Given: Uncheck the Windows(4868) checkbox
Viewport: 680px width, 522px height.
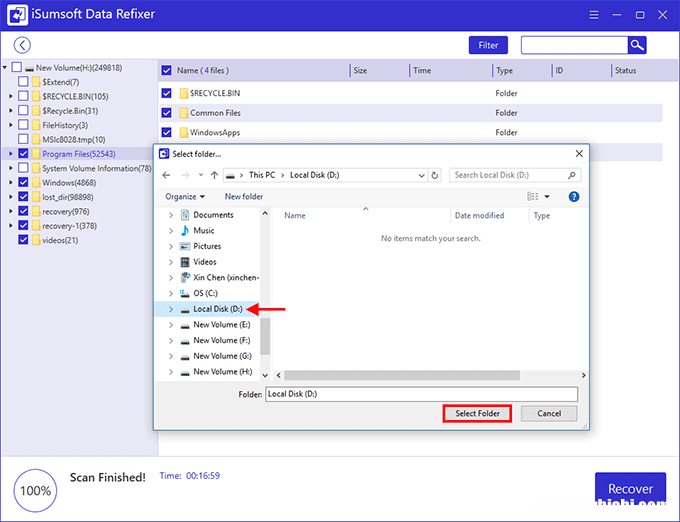Looking at the screenshot, I should click(23, 182).
